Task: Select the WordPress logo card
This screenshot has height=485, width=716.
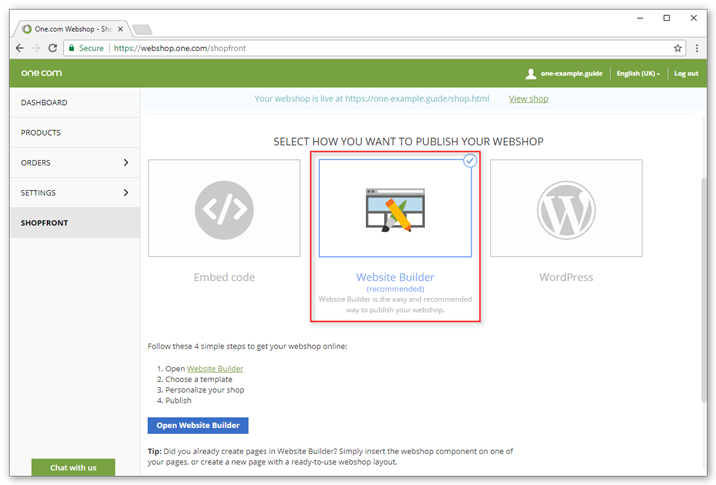Action: click(566, 208)
